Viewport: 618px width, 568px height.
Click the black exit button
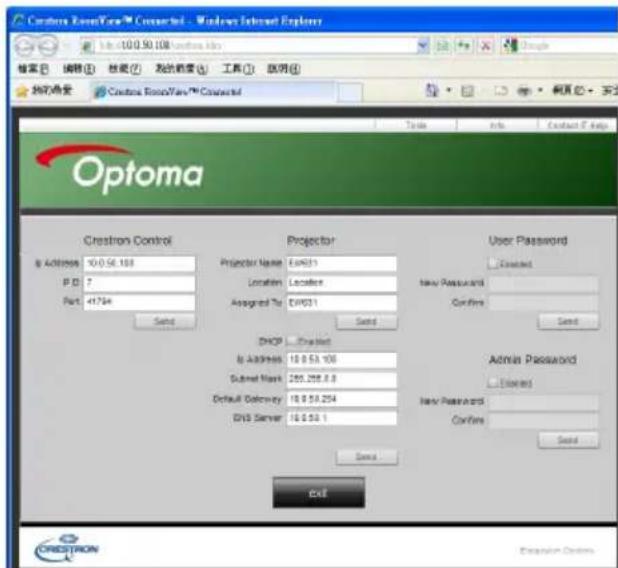pyautogui.click(x=318, y=493)
